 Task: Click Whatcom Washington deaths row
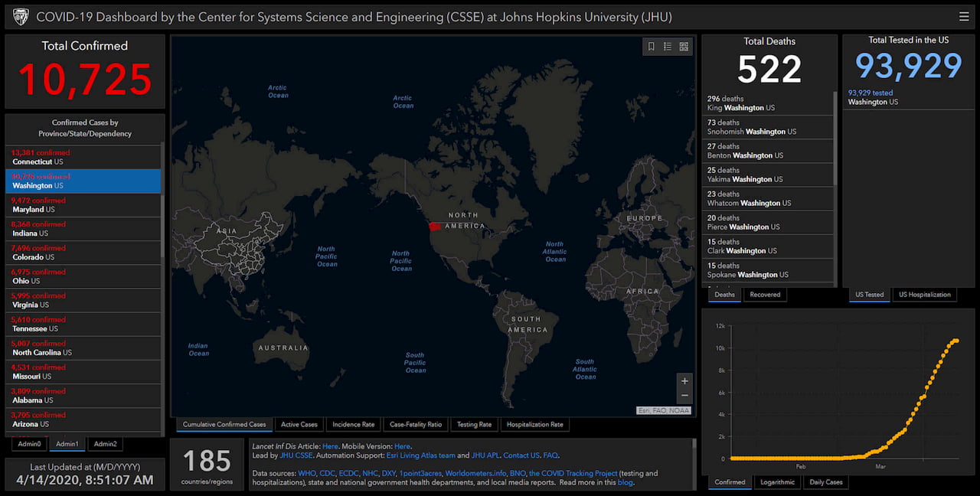coord(767,198)
